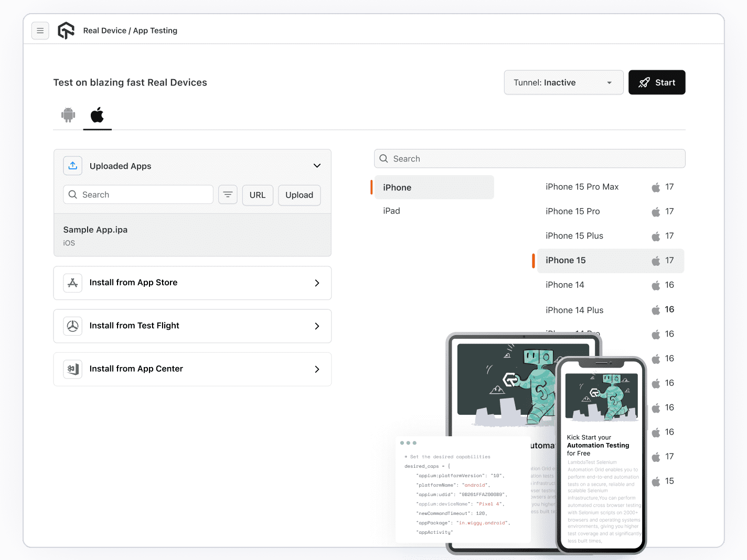Open the filter icon next to app search
Screen dimensions: 747x560
coord(228,195)
